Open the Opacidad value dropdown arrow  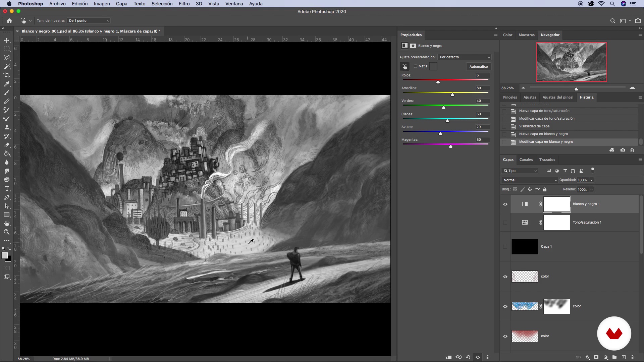tap(591, 180)
